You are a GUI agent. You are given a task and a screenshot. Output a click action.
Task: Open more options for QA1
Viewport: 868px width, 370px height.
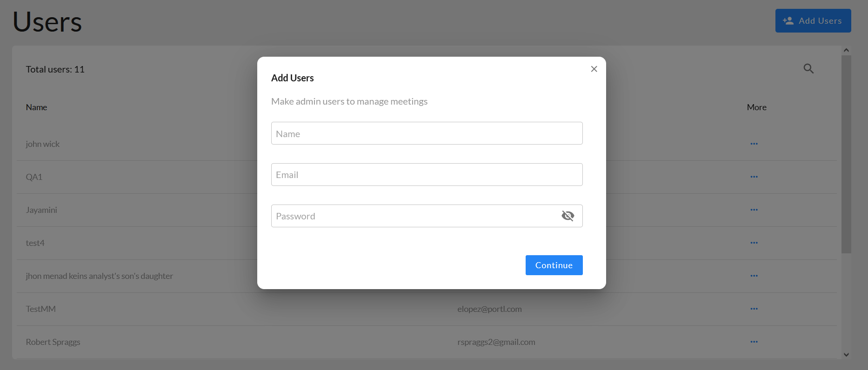click(x=754, y=177)
